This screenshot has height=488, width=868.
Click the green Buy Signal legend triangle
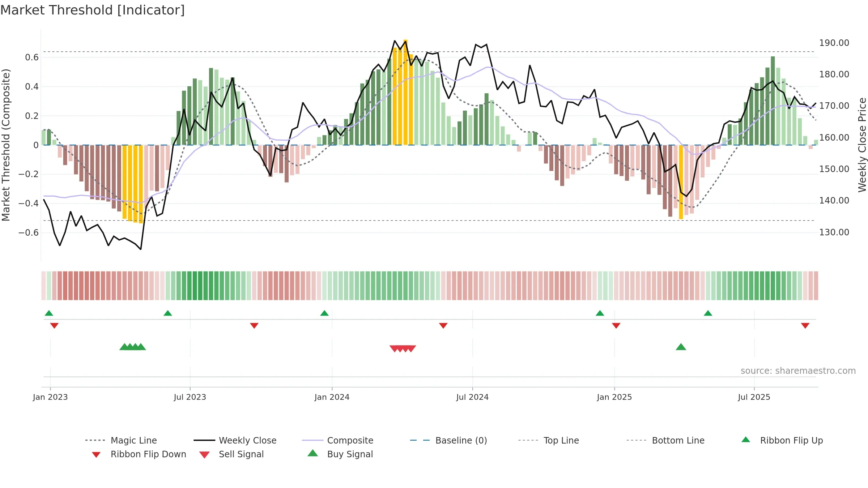click(x=313, y=453)
